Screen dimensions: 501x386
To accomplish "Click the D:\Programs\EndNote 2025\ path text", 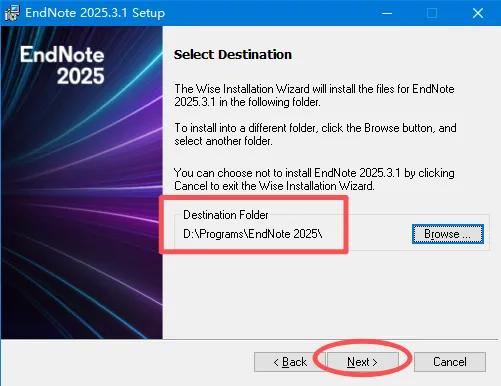I will click(x=253, y=234).
